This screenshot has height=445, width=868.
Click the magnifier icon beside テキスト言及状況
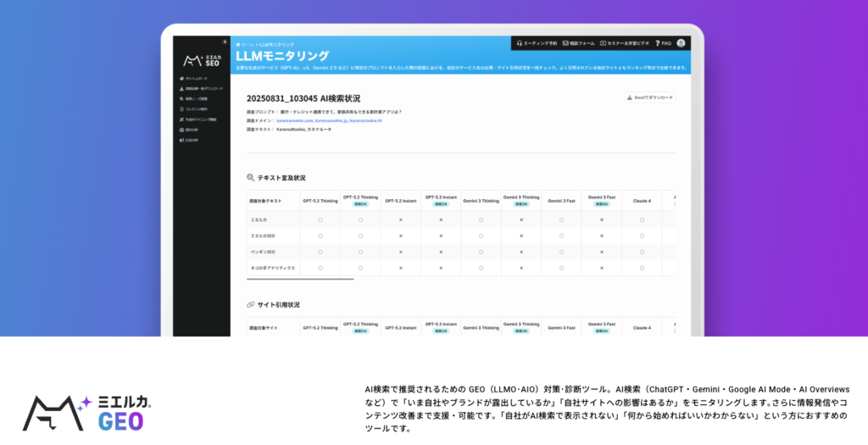click(x=251, y=178)
